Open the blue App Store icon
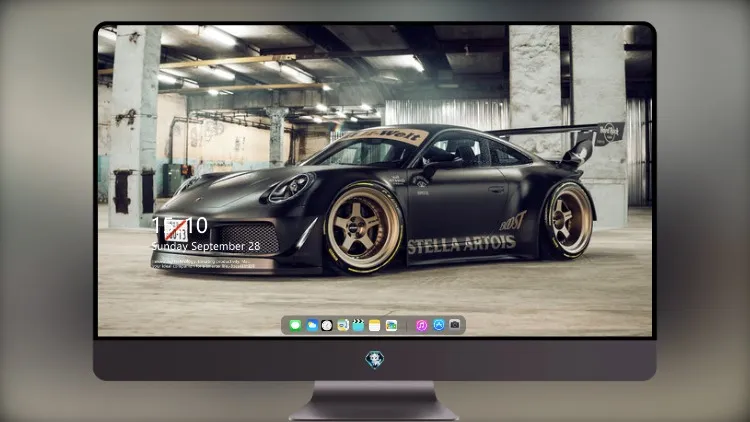The width and height of the screenshot is (750, 422). [439, 325]
